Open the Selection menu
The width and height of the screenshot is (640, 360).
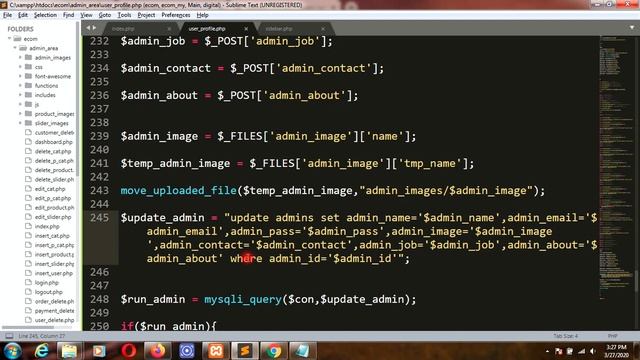45,15
